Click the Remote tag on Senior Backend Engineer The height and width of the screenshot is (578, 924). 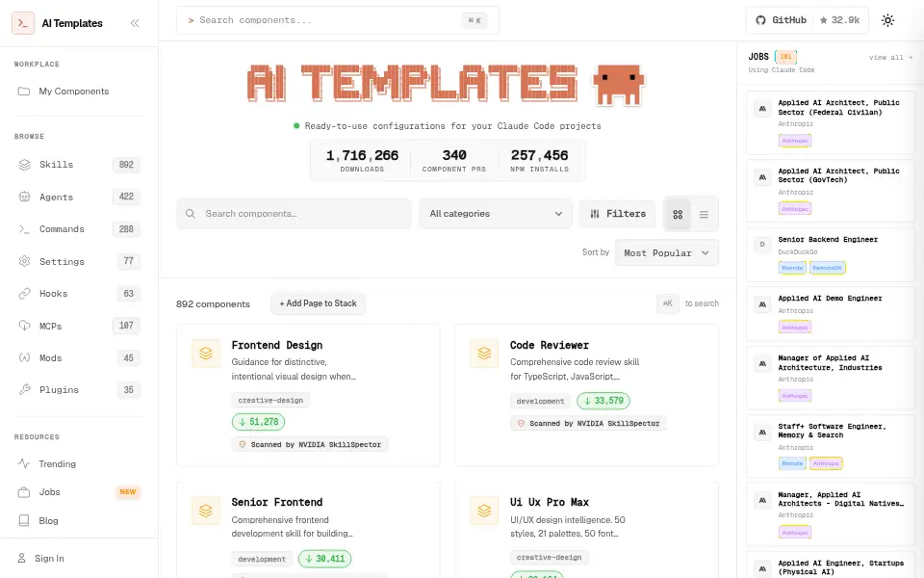(792, 268)
